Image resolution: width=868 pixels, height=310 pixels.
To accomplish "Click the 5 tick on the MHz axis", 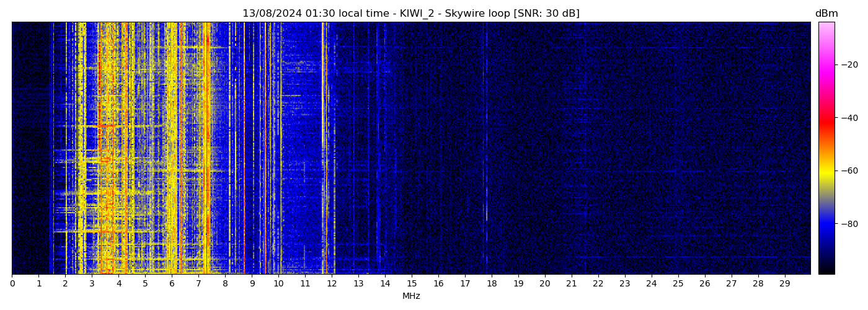I will point(145,283).
